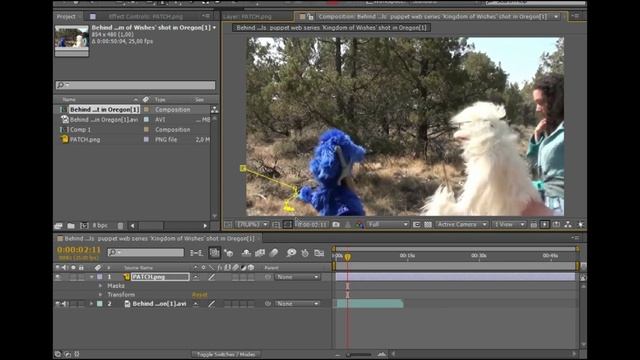640x360 pixels.
Task: Open the composition flowchart icon in viewer
Action: click(x=568, y=224)
